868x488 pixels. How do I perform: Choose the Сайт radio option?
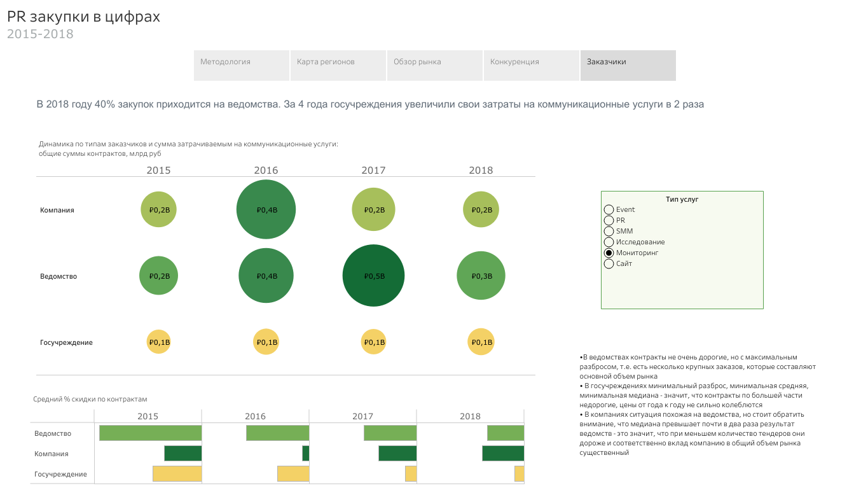[609, 263]
